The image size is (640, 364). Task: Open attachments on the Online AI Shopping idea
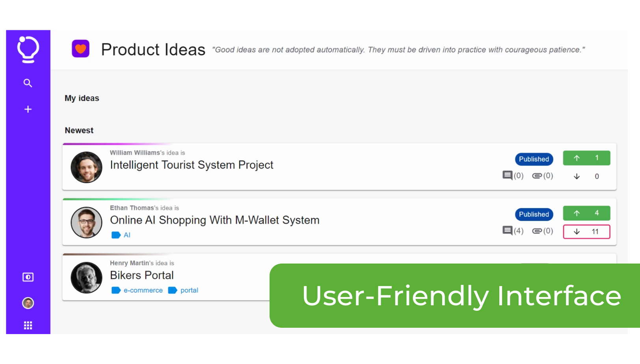click(542, 231)
